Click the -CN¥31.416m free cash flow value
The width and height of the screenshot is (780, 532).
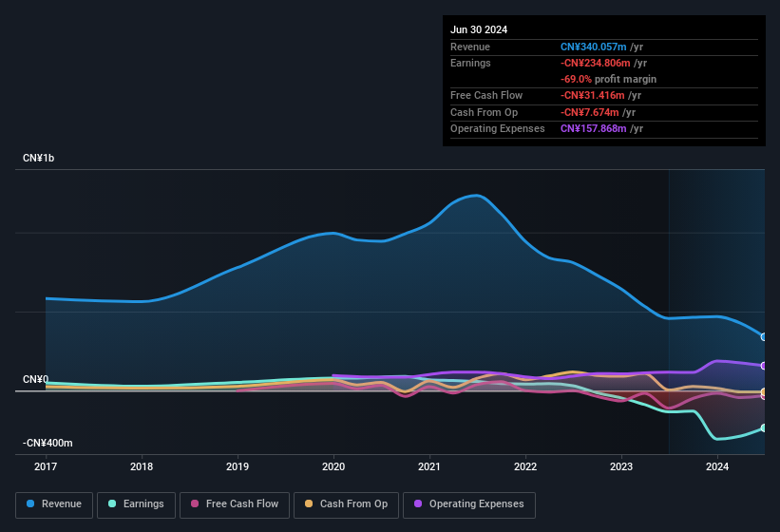(593, 95)
